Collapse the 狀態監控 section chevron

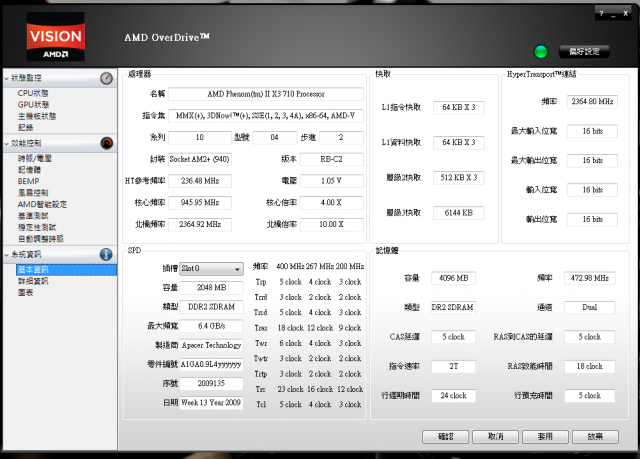(7, 78)
